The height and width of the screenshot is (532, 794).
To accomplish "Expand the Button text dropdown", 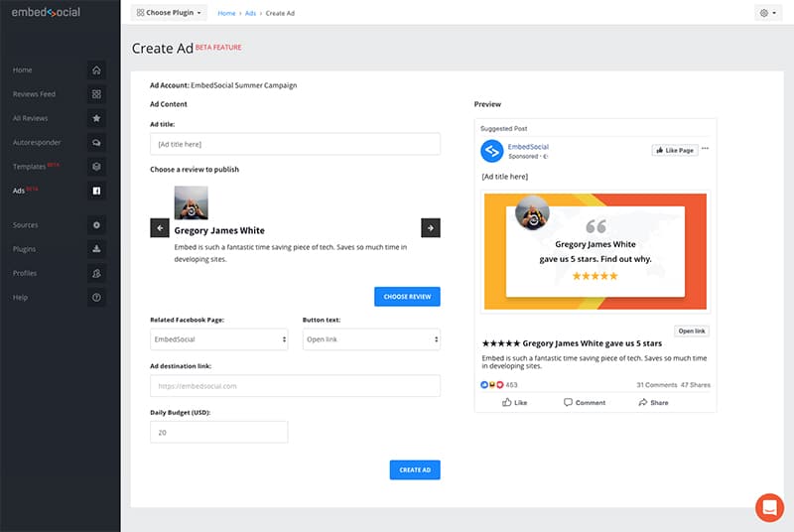I will pos(371,339).
